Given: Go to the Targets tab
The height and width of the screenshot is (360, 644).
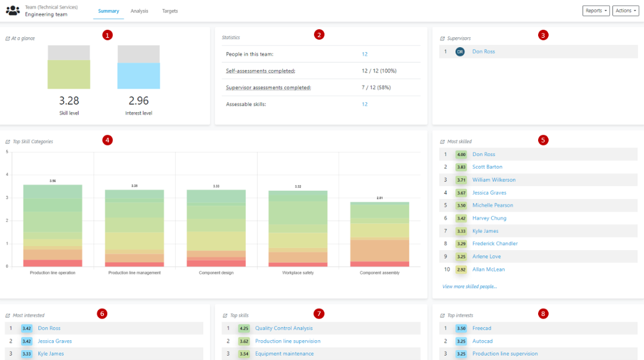Looking at the screenshot, I should click(x=170, y=11).
